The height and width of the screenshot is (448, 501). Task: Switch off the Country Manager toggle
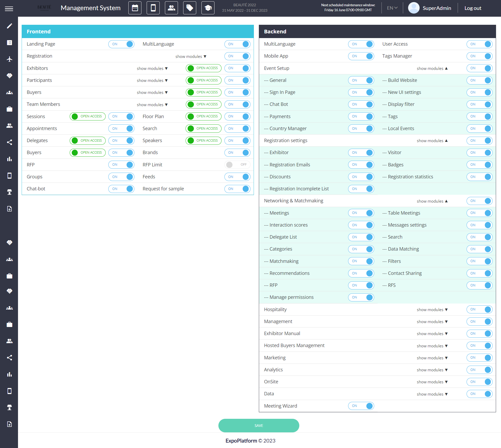tap(361, 129)
